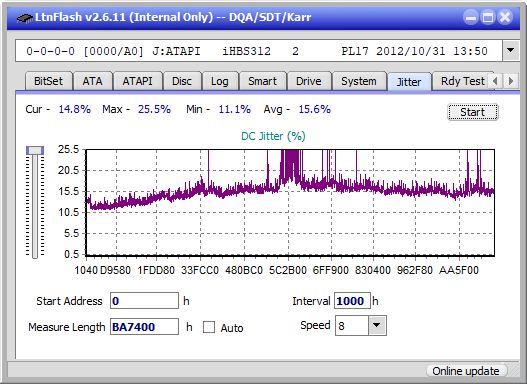Expand the drive selection dropdown
The image size is (527, 384).
coord(511,51)
